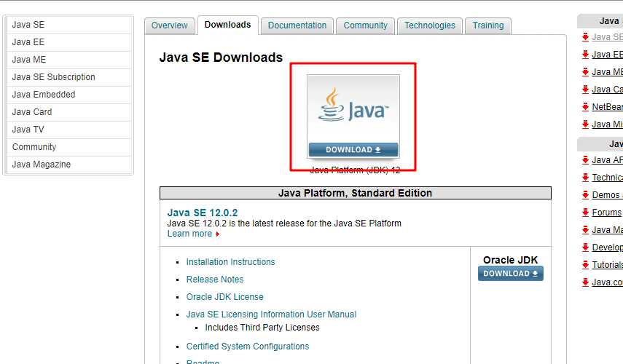Click DOWNLOAD button under Java logo
623x364 pixels.
[353, 150]
